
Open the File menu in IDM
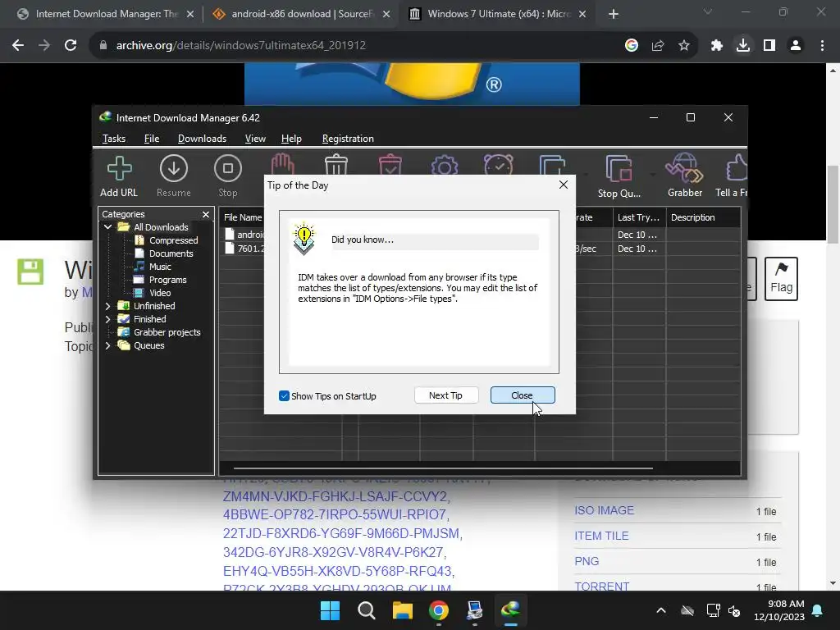pyautogui.click(x=152, y=139)
